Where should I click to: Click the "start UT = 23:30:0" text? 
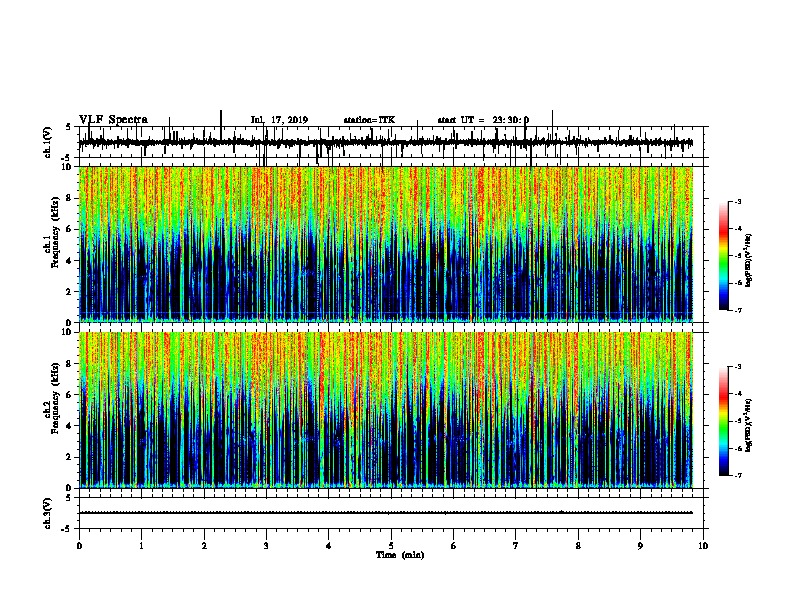(483, 120)
